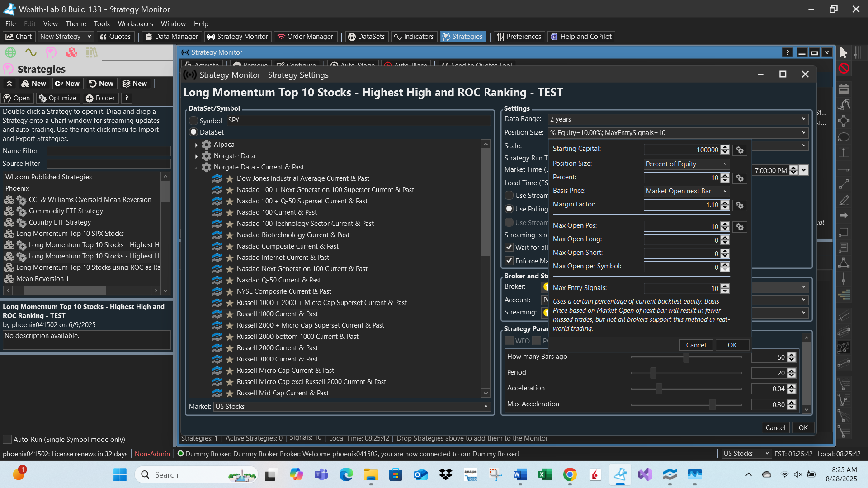Click the Name Filter input field

click(x=108, y=151)
